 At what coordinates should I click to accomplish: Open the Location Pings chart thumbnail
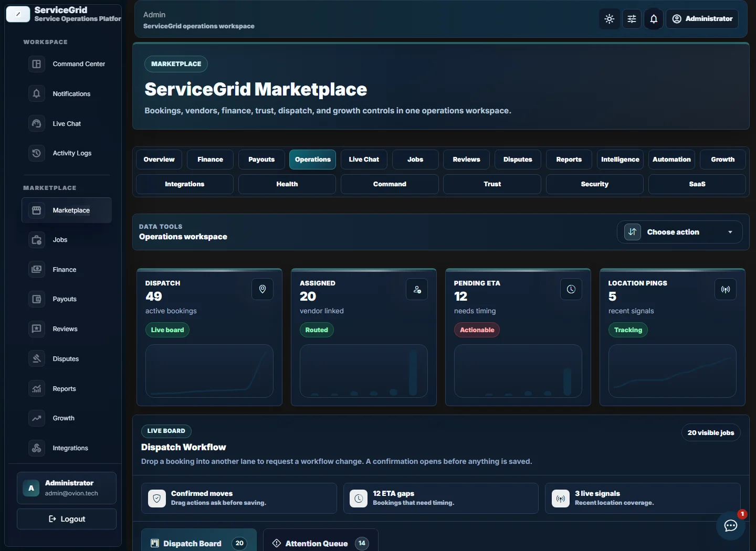[673, 371]
